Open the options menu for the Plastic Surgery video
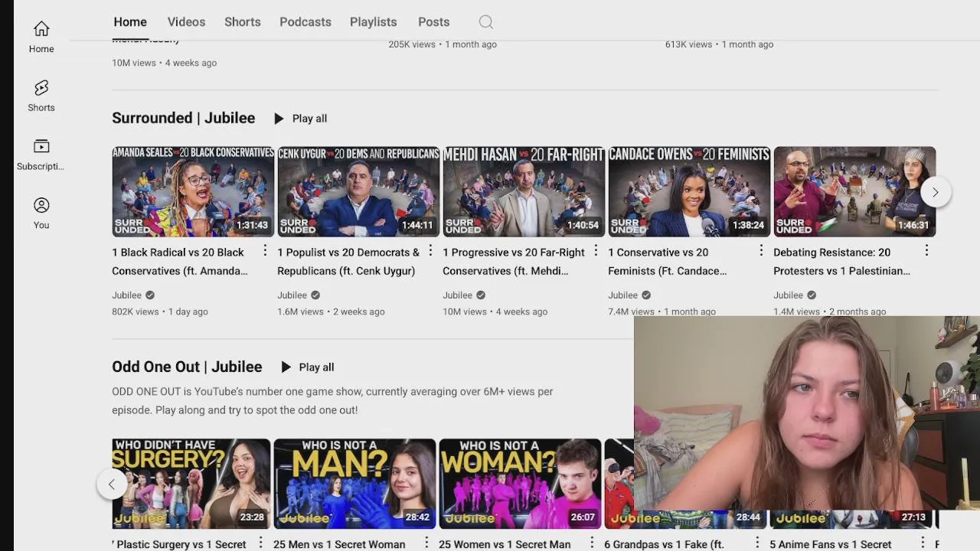Screen dimensions: 980x551 [x=260, y=543]
